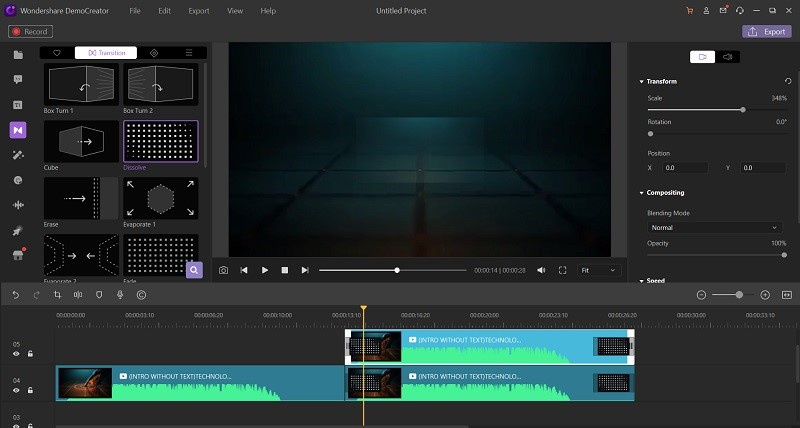Click the preview progress slider
The height and width of the screenshot is (428, 800).
[x=393, y=270]
